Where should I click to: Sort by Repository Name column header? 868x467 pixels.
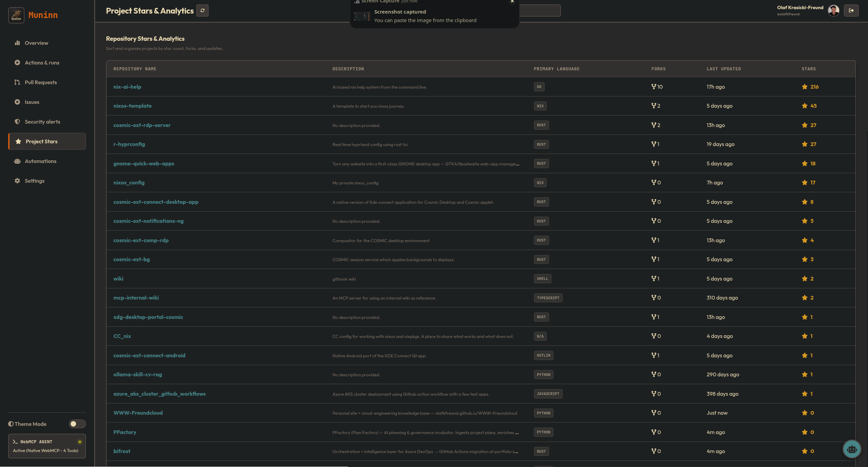[x=135, y=69]
